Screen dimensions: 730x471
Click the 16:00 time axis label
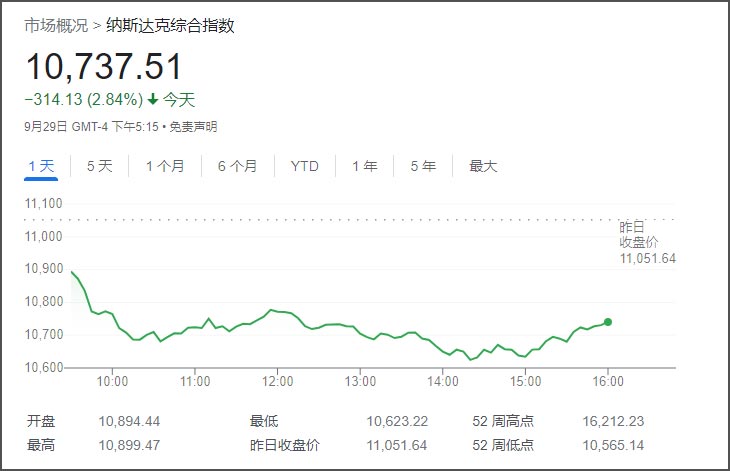(x=608, y=381)
